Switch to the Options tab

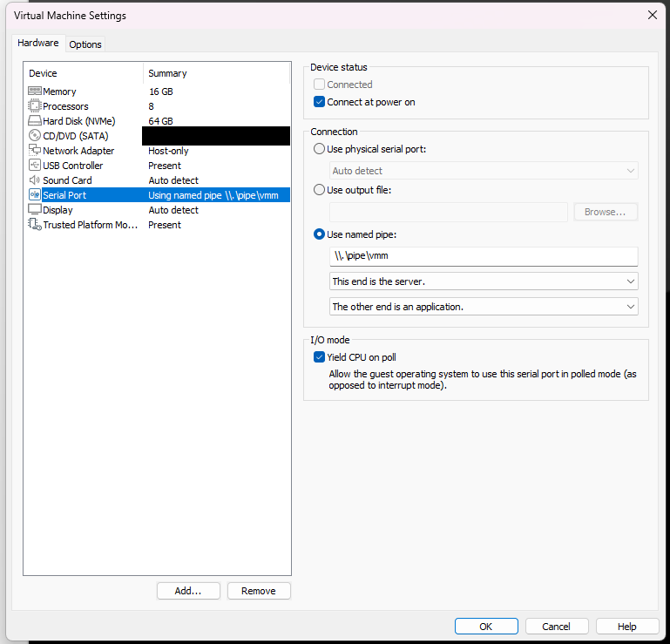pyautogui.click(x=85, y=44)
